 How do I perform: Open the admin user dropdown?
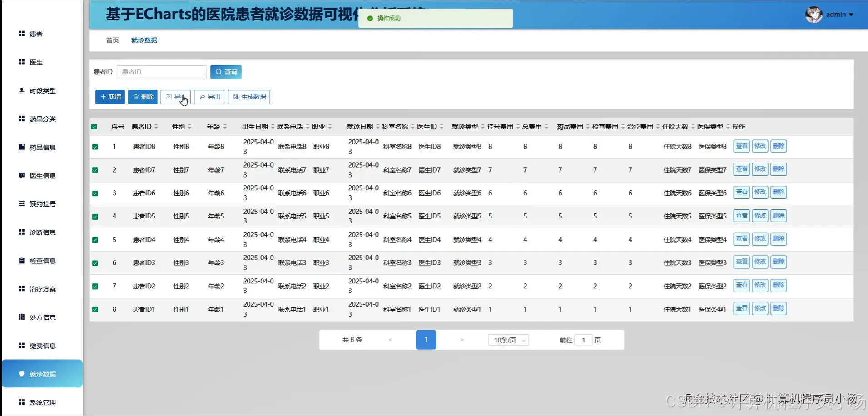point(839,15)
